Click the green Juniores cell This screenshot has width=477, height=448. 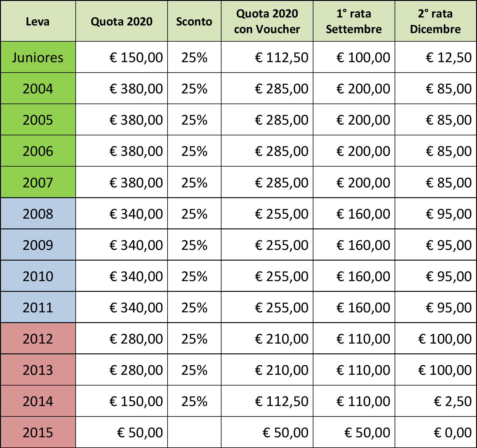[38, 57]
